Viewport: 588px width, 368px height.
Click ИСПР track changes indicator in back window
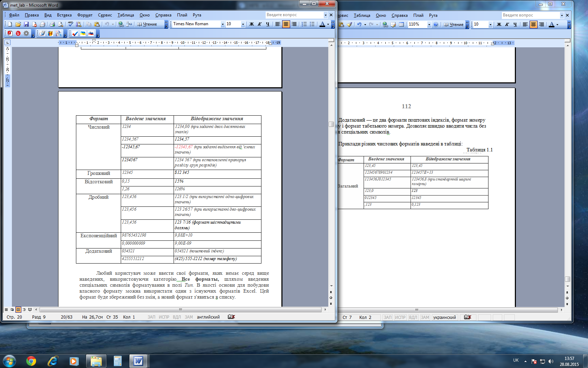(x=400, y=317)
